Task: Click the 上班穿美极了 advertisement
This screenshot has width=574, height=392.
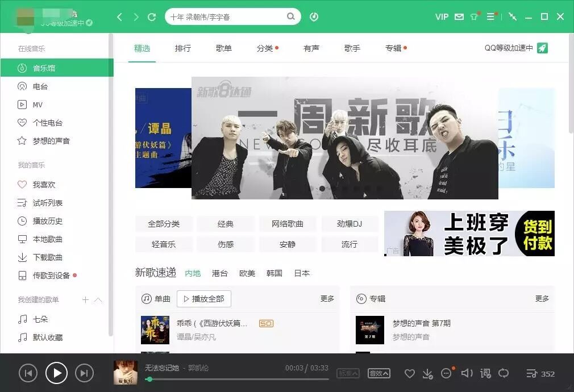Action: [x=469, y=233]
